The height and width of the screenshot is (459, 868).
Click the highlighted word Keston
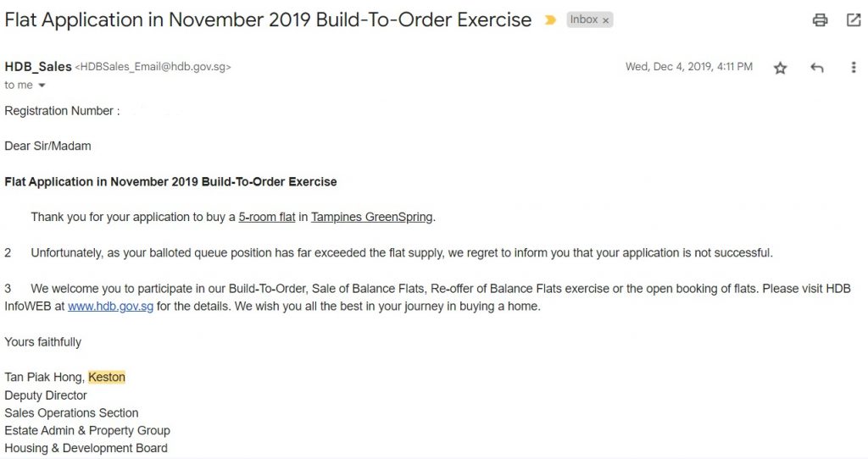[x=107, y=377]
